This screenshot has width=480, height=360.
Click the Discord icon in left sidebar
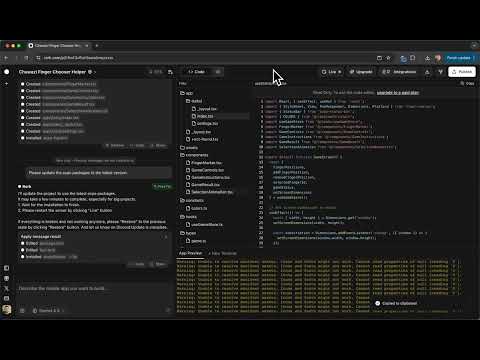pyautogui.click(x=6, y=278)
